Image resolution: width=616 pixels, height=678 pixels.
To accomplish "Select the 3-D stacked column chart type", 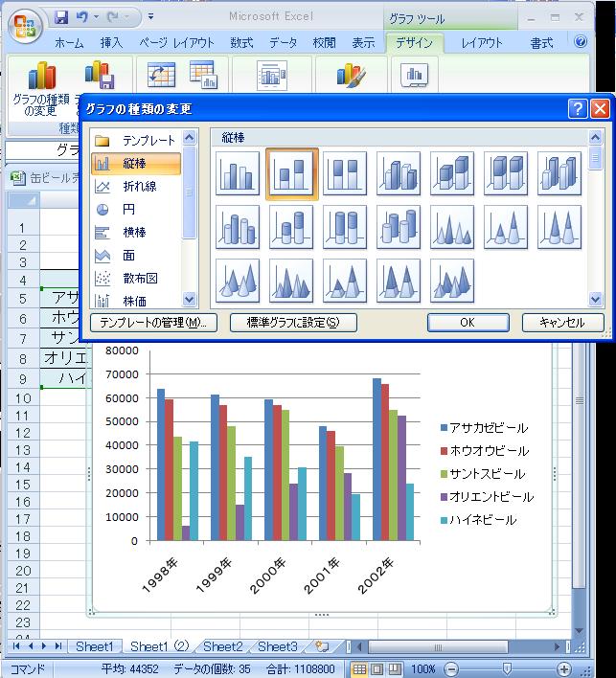I will point(452,173).
